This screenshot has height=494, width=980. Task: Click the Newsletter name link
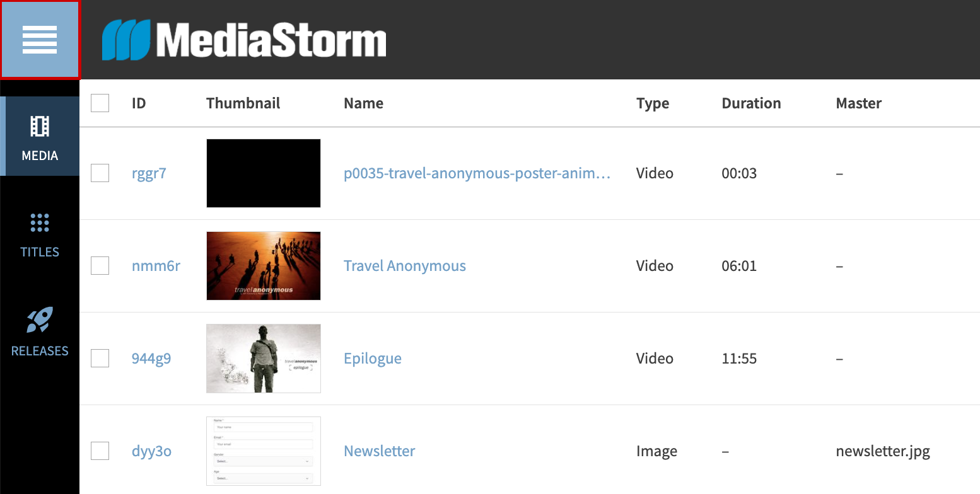(379, 451)
